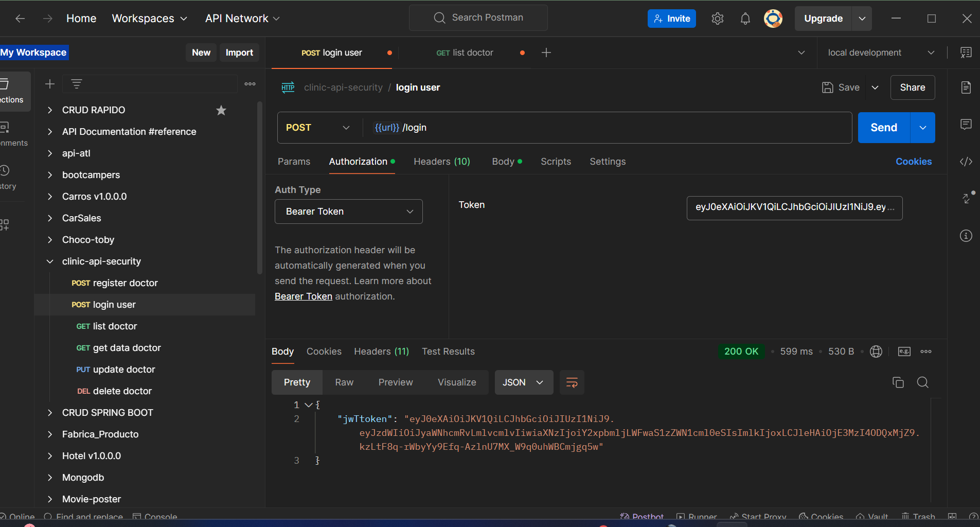Open the Bearer Token auth type dropdown
Screen dimensions: 980x527
[349, 212]
